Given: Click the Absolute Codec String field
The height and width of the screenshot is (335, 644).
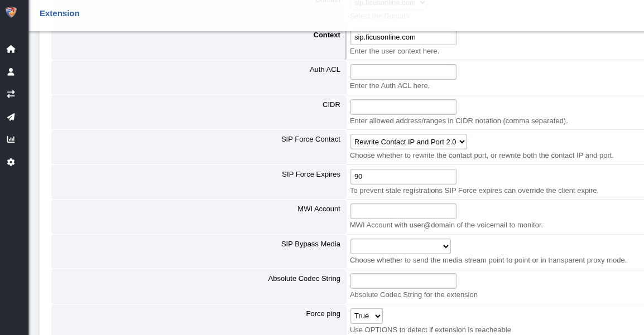Looking at the screenshot, I should pos(403,281).
